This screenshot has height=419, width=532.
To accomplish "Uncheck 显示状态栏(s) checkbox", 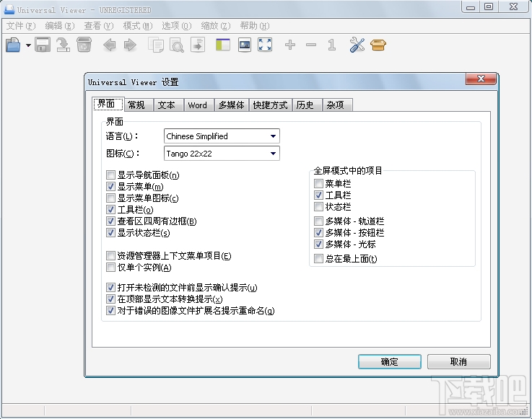I will [x=110, y=232].
